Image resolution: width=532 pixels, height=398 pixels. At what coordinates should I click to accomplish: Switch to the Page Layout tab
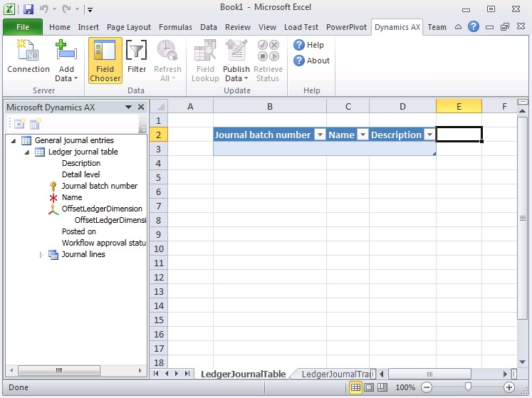pyautogui.click(x=129, y=27)
